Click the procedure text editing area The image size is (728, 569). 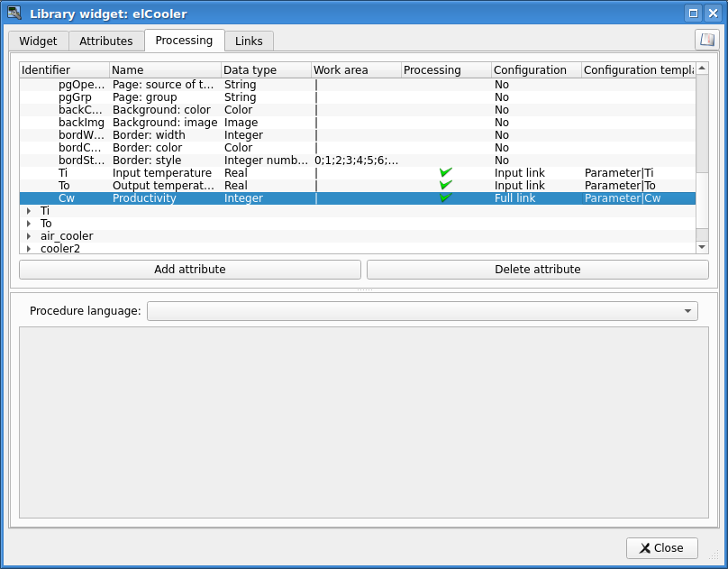[363, 422]
